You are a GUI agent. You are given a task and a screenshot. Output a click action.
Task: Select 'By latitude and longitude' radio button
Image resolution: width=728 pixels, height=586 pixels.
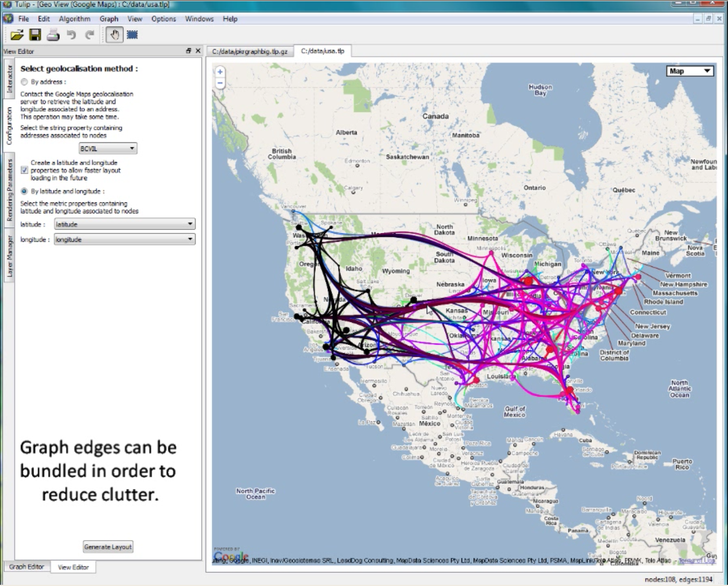point(24,191)
